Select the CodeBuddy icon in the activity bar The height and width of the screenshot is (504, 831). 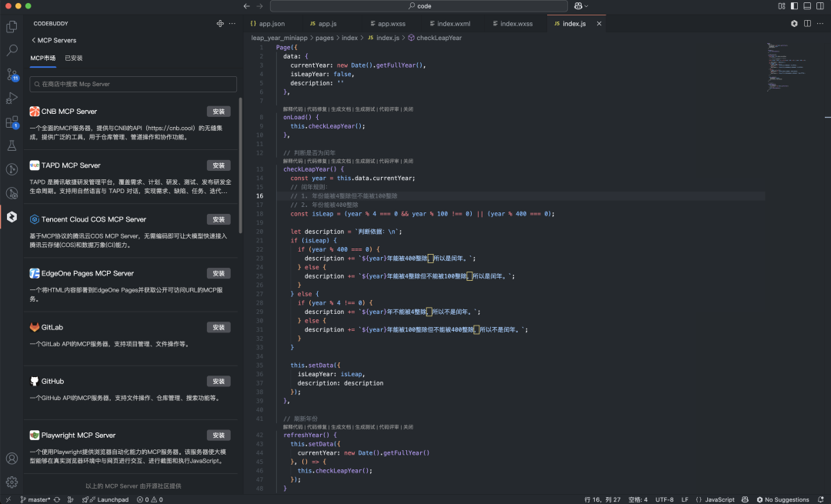(11, 217)
